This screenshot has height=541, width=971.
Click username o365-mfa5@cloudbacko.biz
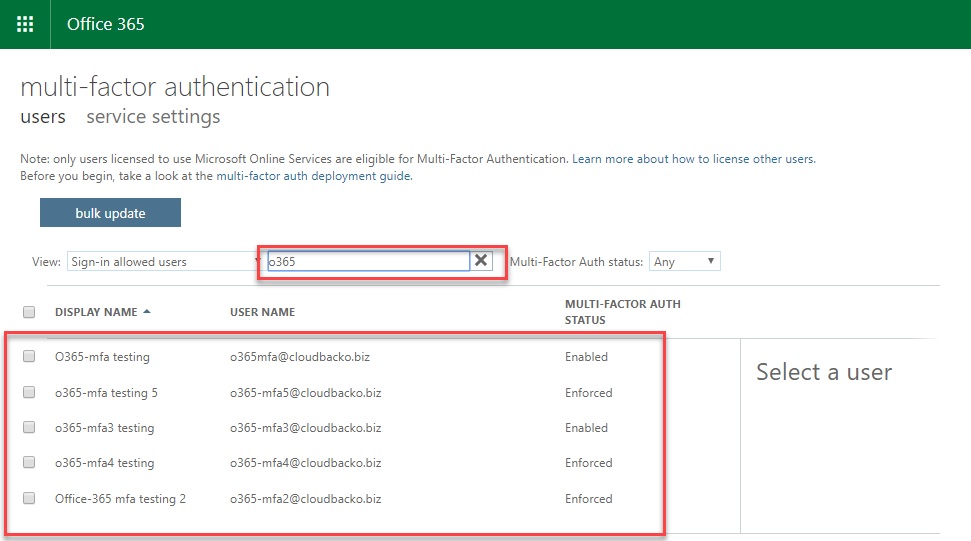(305, 392)
